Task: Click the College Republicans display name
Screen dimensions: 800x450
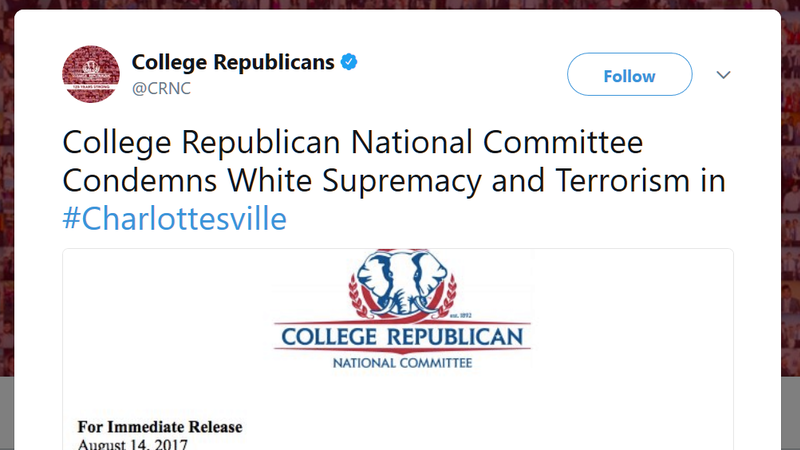Action: 233,62
